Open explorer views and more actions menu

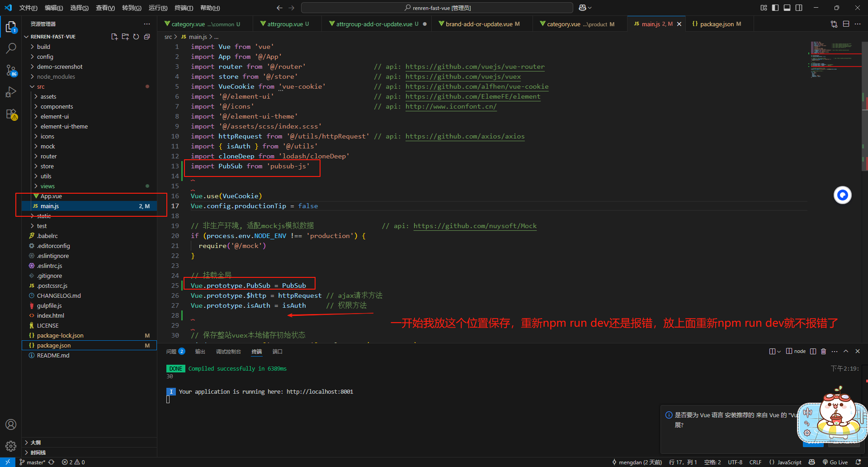point(147,24)
